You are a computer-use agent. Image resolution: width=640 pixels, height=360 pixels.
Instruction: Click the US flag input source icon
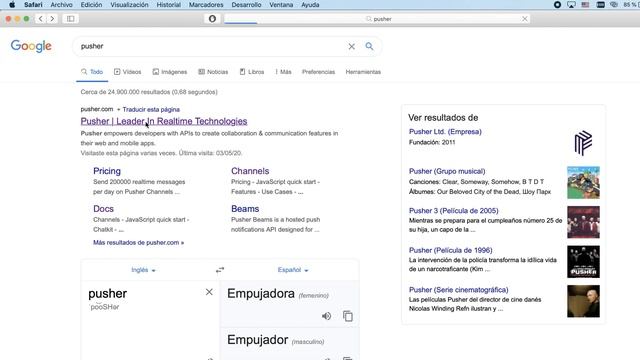coord(585,5)
